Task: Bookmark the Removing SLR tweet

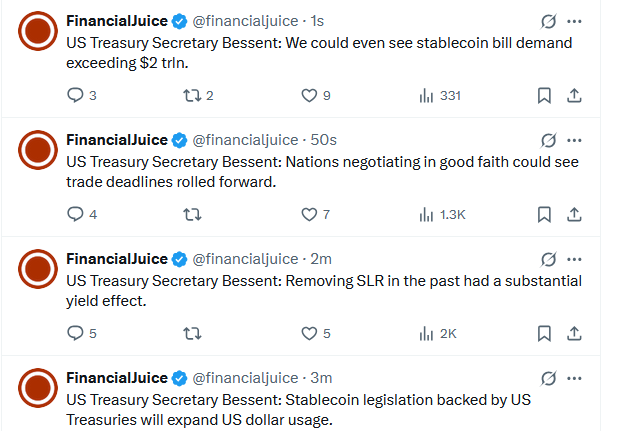Action: [x=544, y=333]
